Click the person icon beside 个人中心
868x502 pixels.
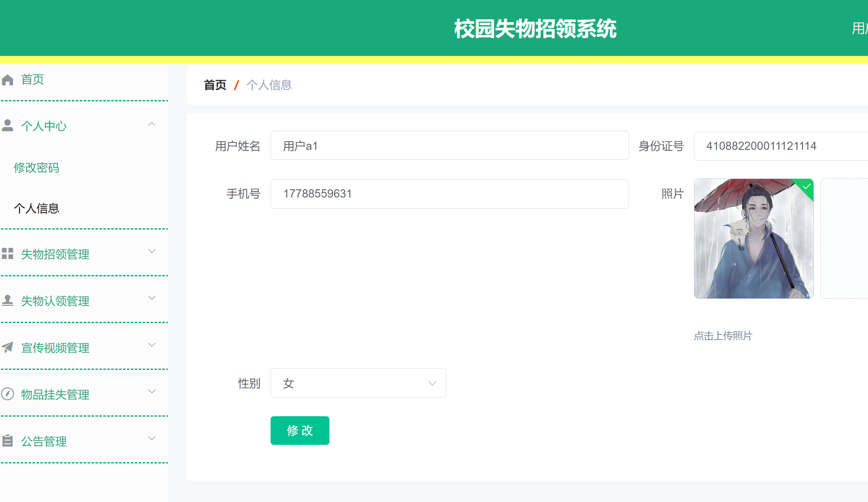tap(8, 125)
